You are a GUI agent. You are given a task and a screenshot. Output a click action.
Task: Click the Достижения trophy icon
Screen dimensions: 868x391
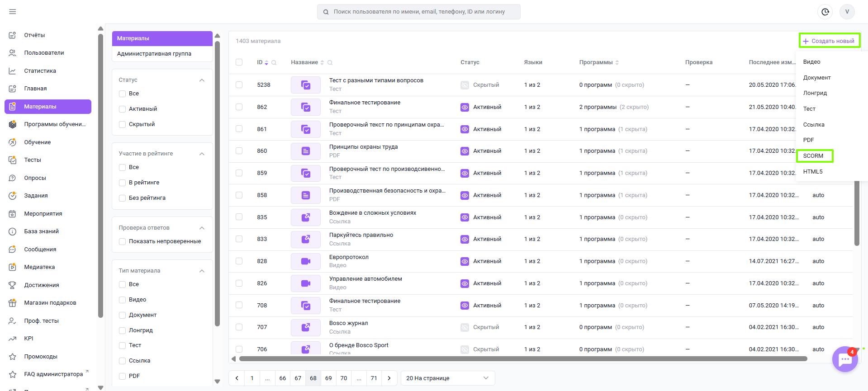point(13,285)
